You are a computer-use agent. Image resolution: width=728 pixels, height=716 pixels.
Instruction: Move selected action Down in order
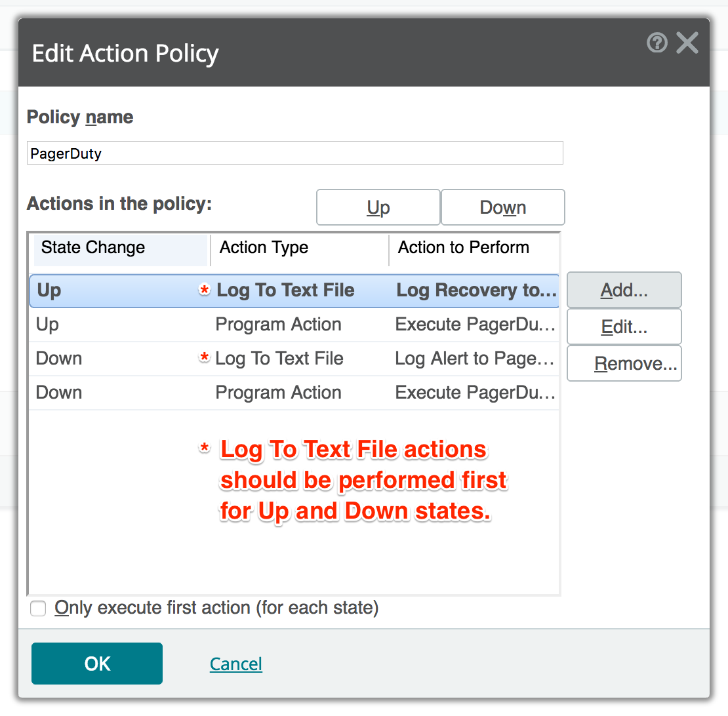pos(502,208)
